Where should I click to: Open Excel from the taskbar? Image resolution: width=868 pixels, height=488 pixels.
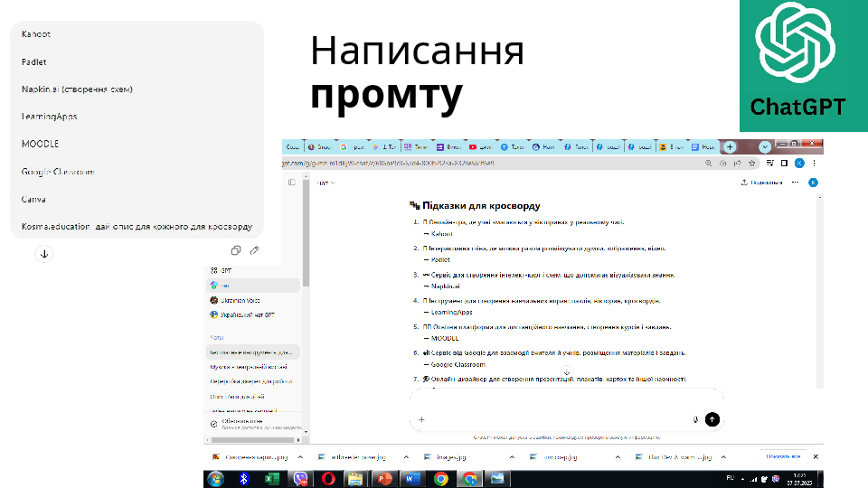[x=272, y=479]
